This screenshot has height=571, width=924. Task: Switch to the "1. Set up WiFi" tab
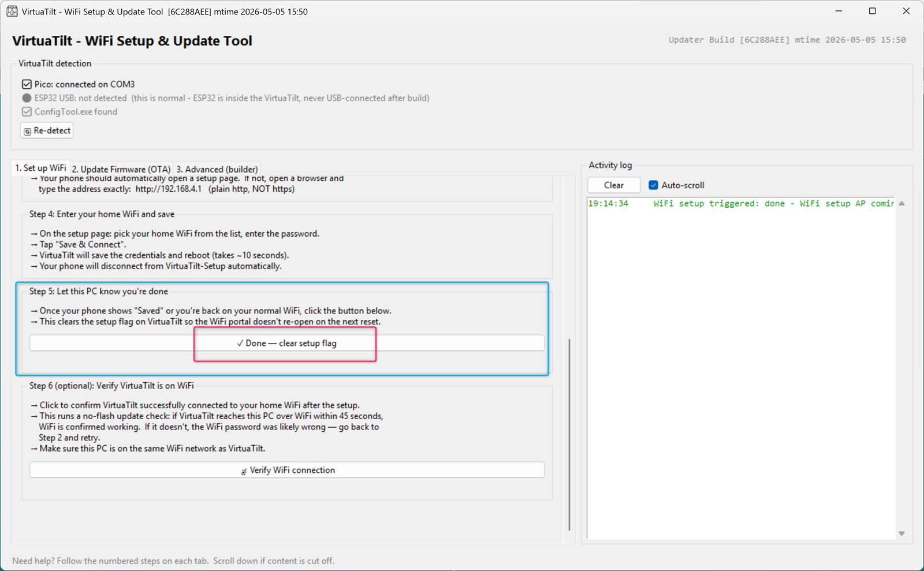pos(40,168)
